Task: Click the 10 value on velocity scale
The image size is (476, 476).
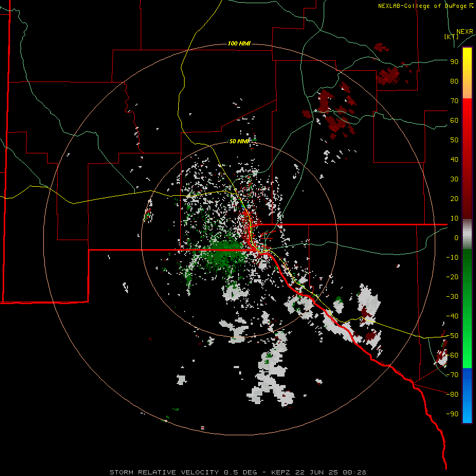Action: (x=454, y=218)
